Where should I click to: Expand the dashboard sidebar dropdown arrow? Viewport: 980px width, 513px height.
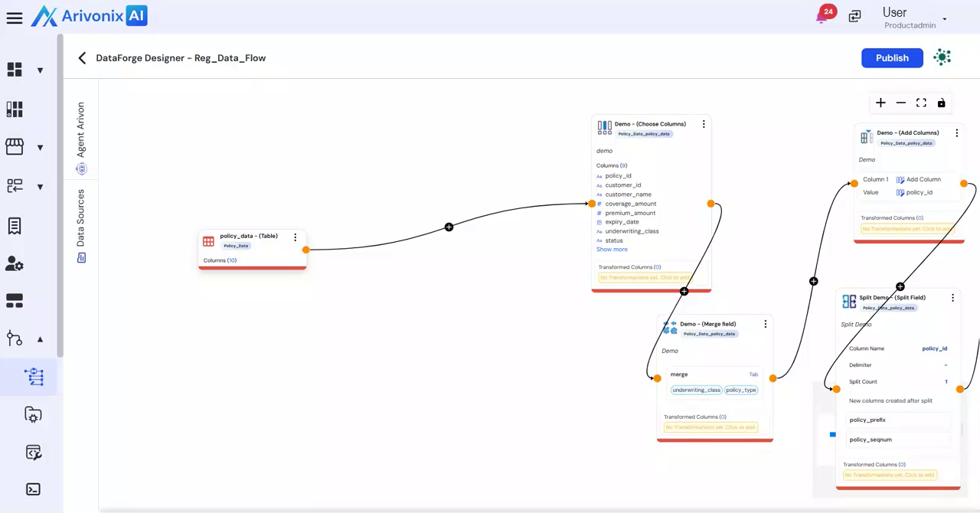(40, 70)
